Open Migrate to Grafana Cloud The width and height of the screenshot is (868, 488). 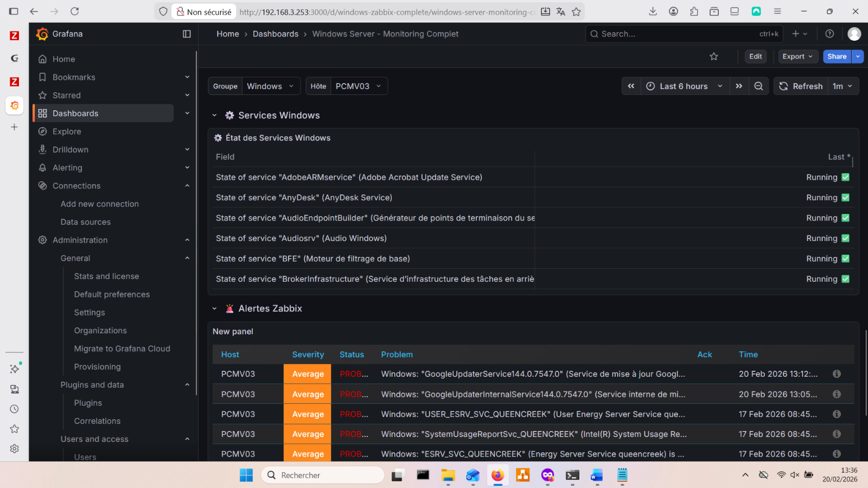[x=122, y=348]
